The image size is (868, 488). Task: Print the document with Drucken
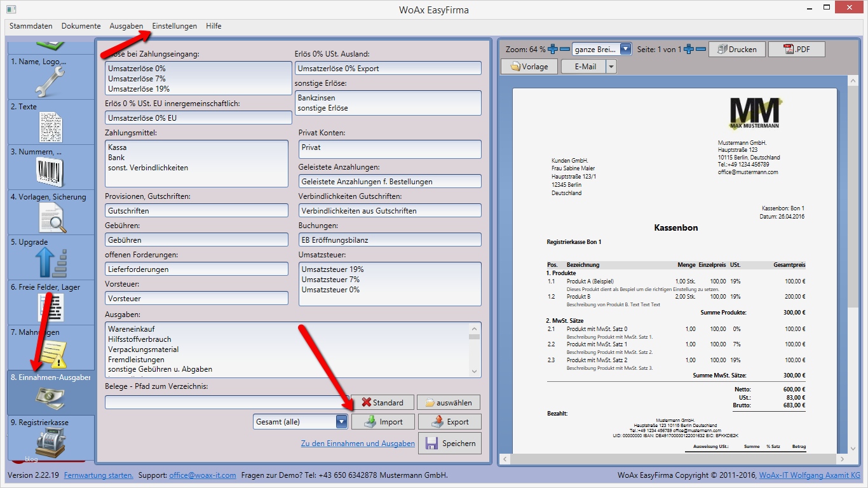tap(736, 50)
